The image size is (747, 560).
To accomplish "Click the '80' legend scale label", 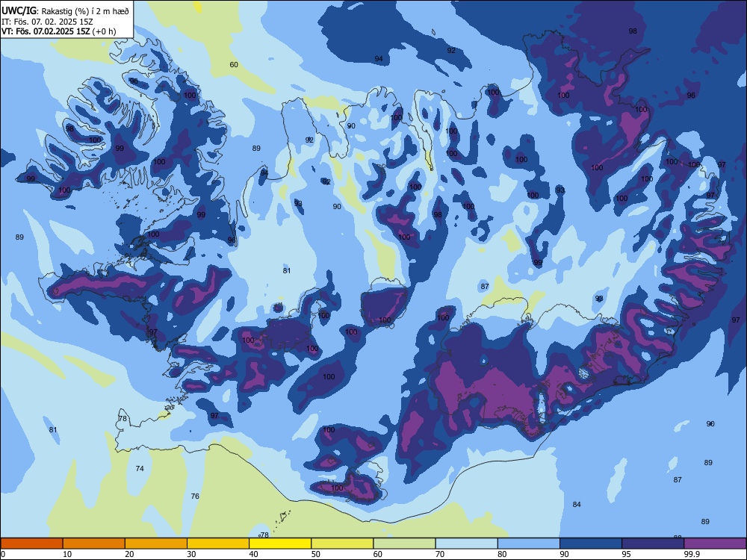I will pos(502,554).
